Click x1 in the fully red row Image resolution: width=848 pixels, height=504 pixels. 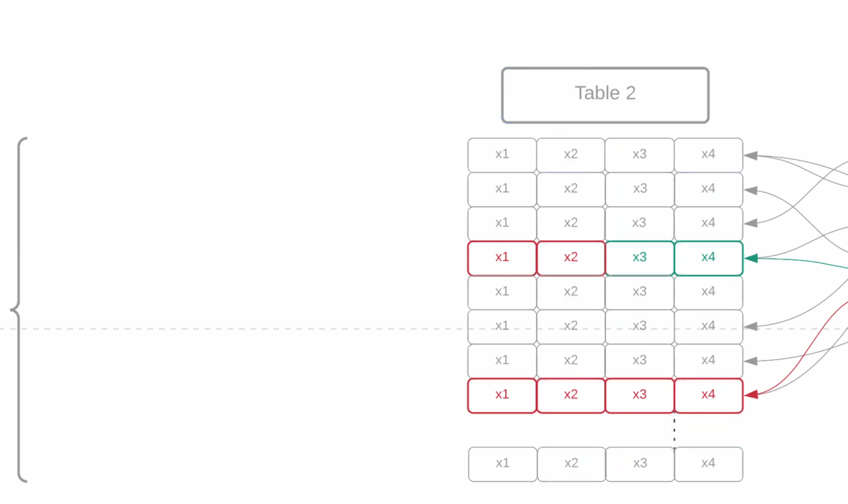(x=502, y=395)
